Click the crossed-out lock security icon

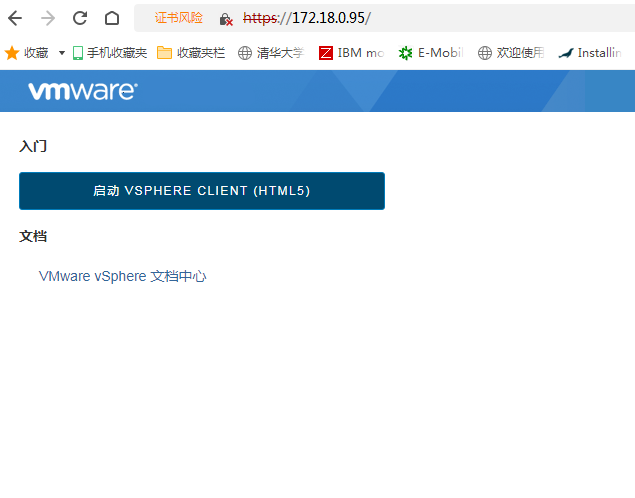[226, 19]
